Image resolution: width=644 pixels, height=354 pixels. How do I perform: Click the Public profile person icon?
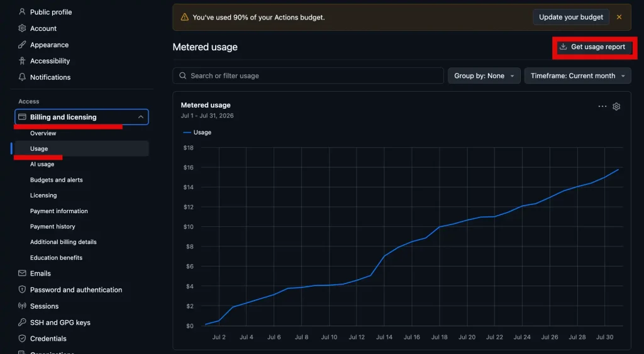(22, 12)
